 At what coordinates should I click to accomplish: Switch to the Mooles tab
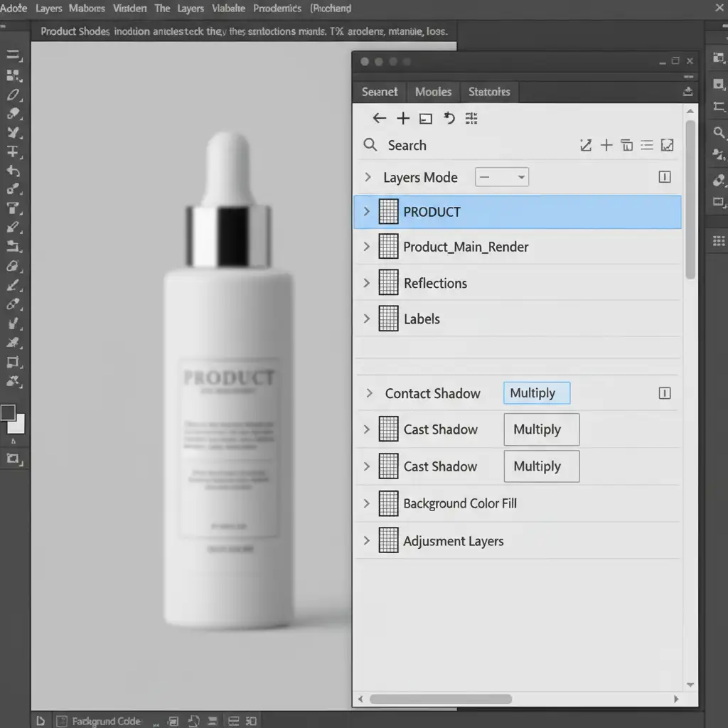[433, 92]
